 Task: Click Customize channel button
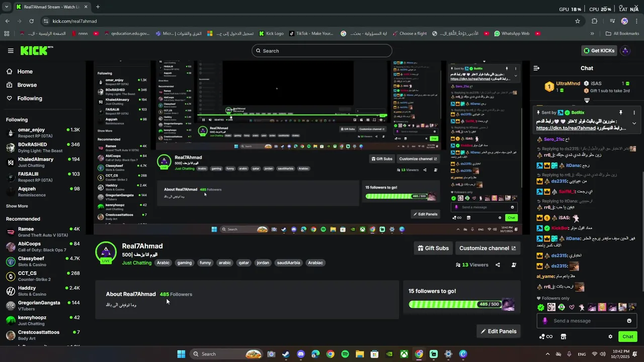click(488, 248)
